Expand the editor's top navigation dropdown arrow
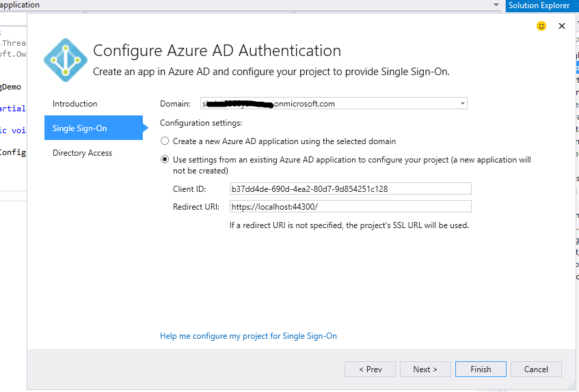 click(496, 5)
